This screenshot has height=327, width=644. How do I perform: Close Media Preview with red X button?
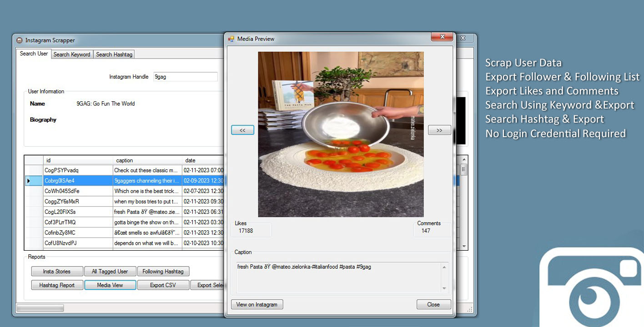(x=441, y=37)
